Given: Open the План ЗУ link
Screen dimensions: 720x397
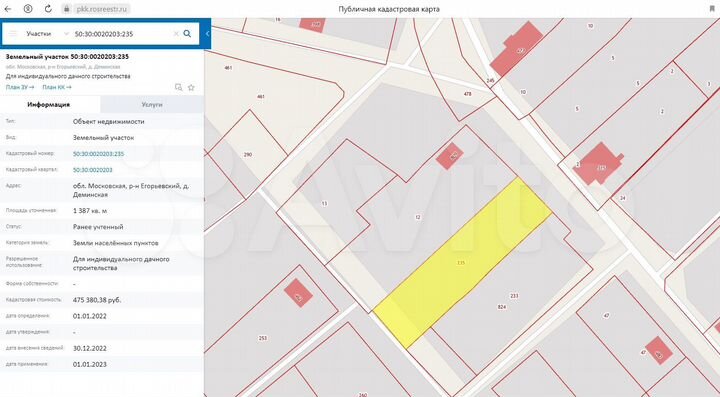Looking at the screenshot, I should 20,87.
